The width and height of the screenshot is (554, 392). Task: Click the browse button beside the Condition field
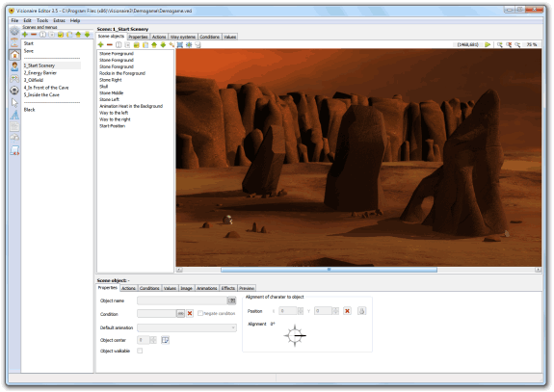(180, 314)
